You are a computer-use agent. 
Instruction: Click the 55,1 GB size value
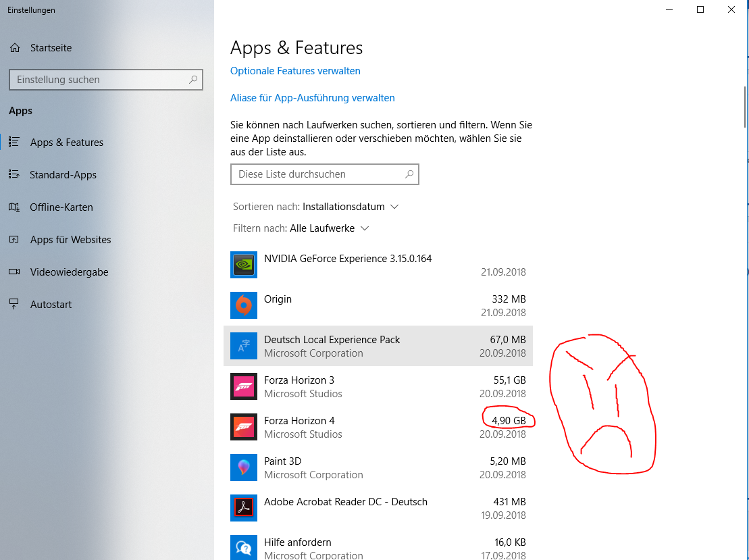pos(510,380)
